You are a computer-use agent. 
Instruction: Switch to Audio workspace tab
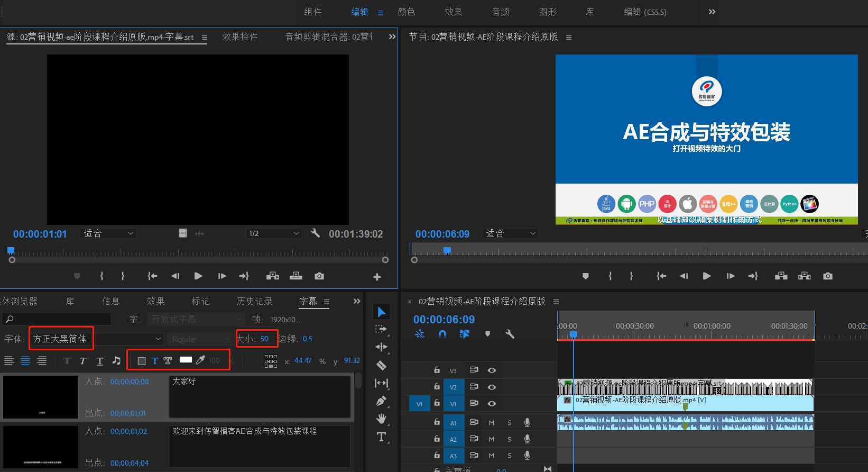501,12
